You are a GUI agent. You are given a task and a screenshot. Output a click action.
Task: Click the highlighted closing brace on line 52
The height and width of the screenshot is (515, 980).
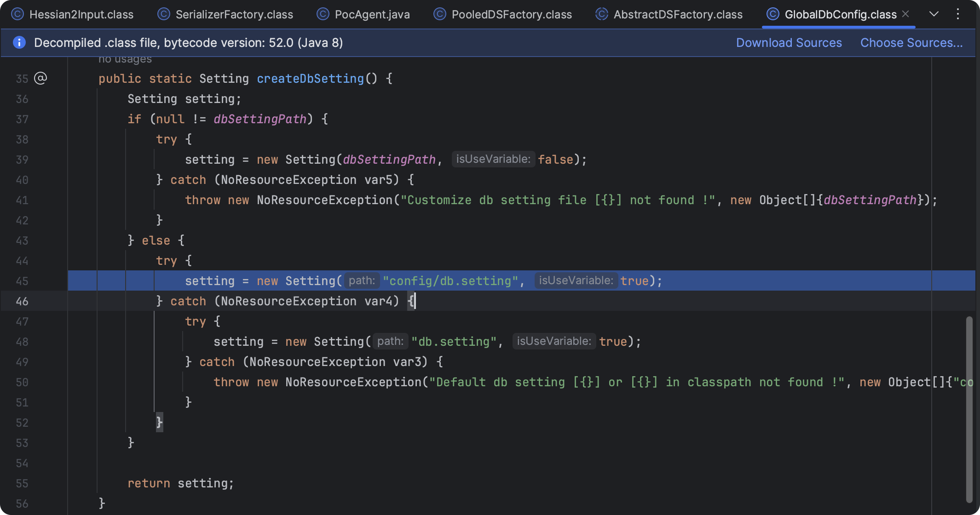click(x=159, y=422)
